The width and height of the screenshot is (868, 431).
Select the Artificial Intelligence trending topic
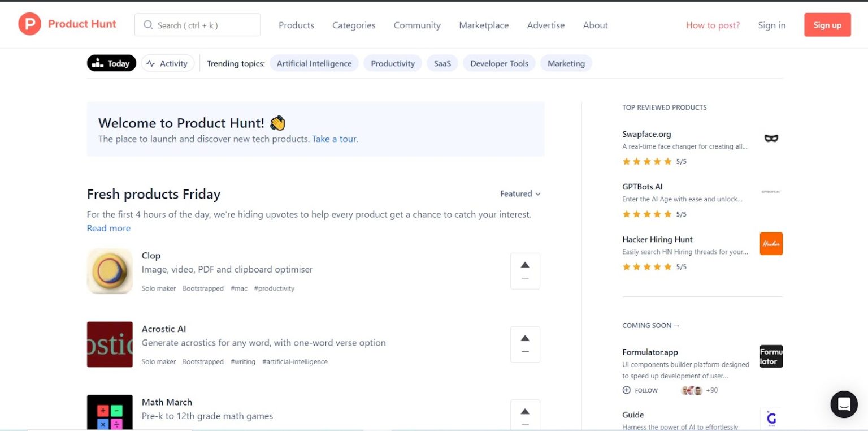tap(314, 63)
